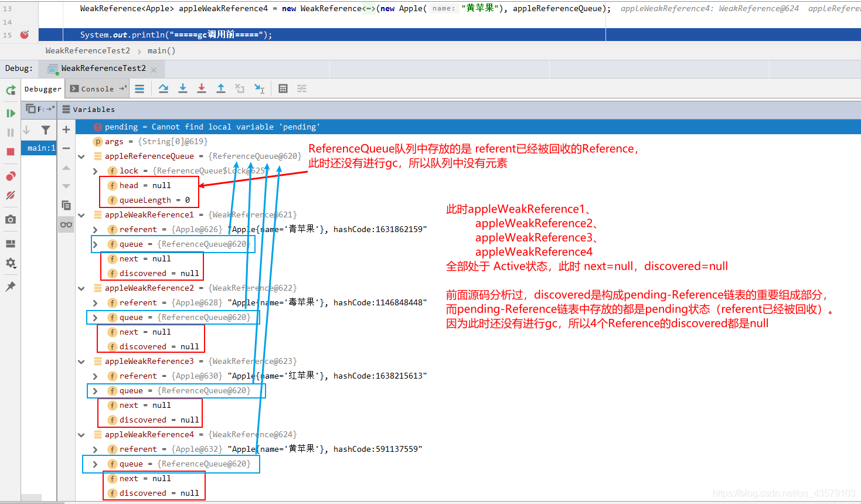Expand referent Apple@632 node
861x504 pixels.
[95, 449]
